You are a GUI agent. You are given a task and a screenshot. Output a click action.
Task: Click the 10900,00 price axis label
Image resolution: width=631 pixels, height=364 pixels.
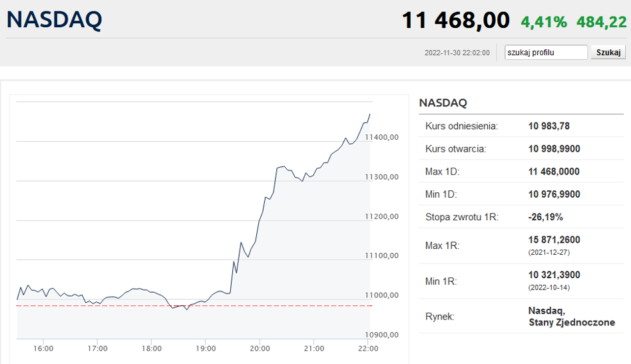pyautogui.click(x=381, y=335)
